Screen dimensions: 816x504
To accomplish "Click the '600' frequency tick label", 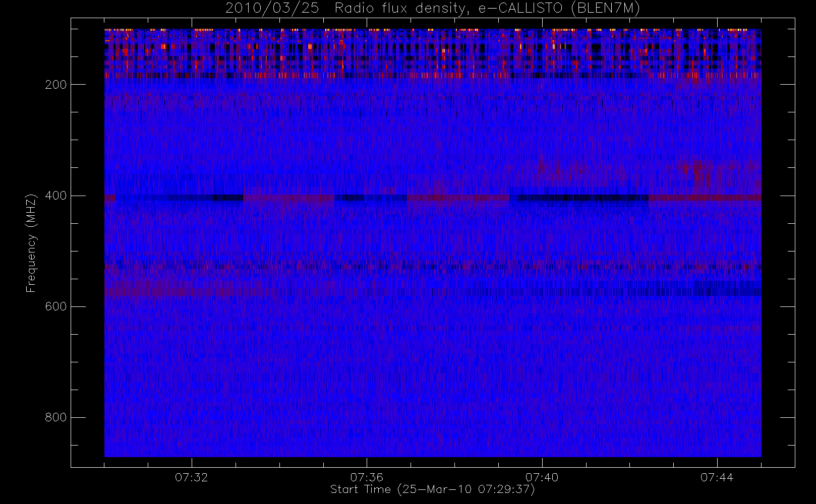I will pos(55,306).
